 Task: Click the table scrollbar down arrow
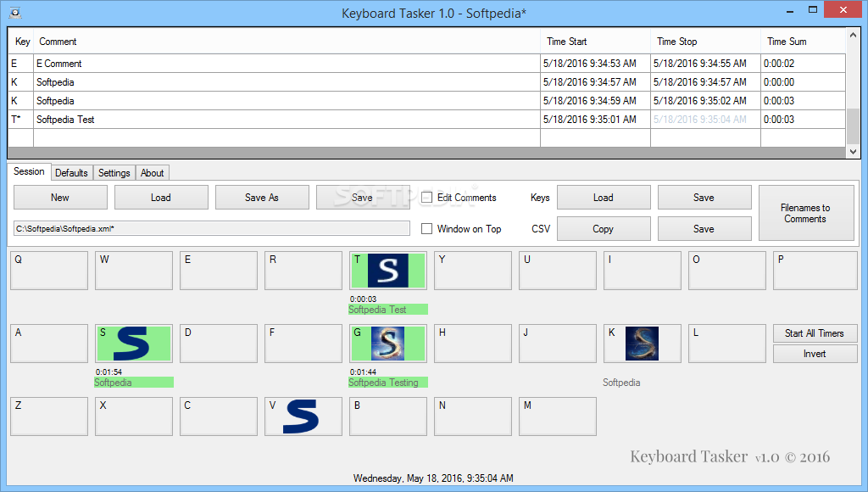coord(853,152)
